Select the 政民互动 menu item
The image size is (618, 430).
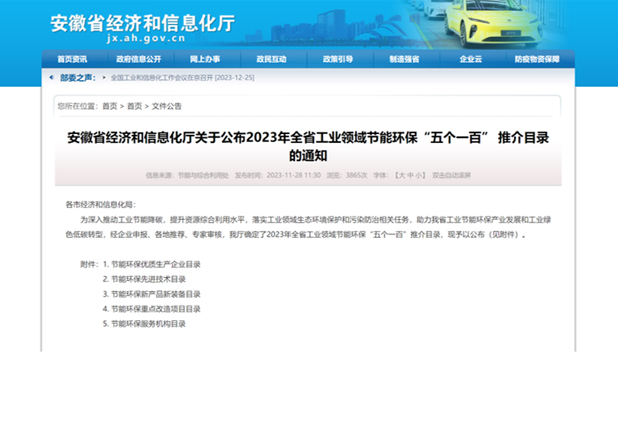point(271,59)
